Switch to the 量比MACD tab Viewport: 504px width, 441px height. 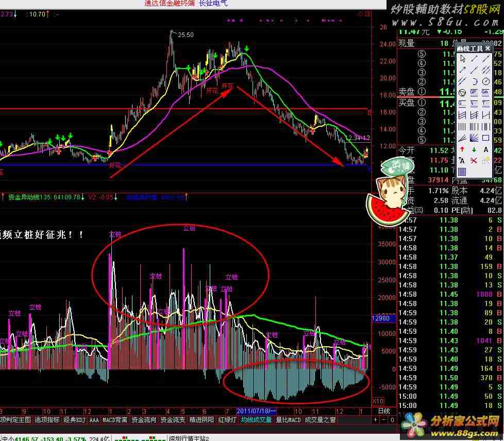pyautogui.click(x=288, y=420)
